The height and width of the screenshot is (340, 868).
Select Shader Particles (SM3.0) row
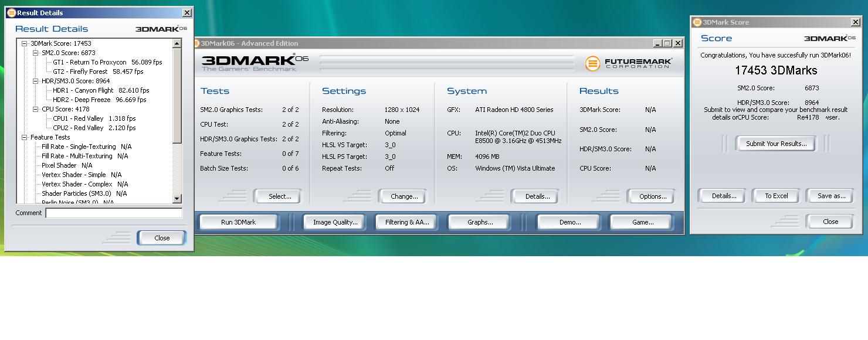click(84, 193)
